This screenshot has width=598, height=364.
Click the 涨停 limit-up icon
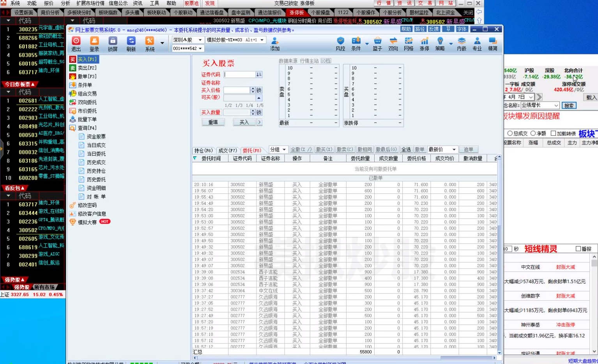[424, 44]
